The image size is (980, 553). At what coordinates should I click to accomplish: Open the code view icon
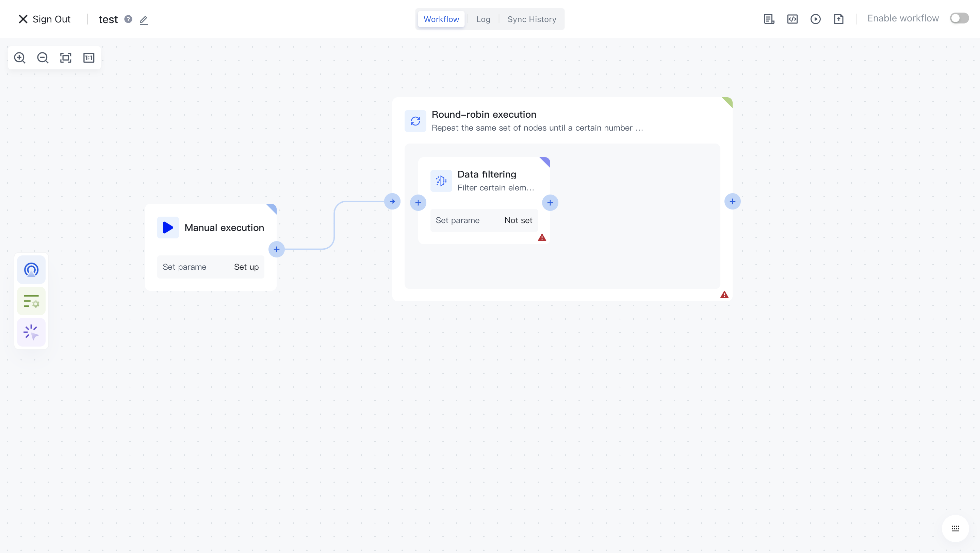click(x=793, y=19)
